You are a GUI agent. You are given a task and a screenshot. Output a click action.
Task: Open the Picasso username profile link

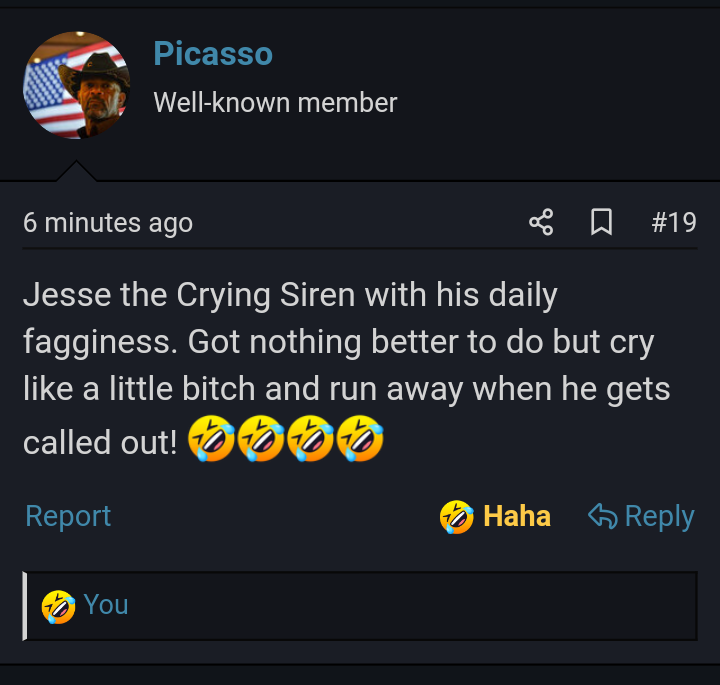point(213,54)
